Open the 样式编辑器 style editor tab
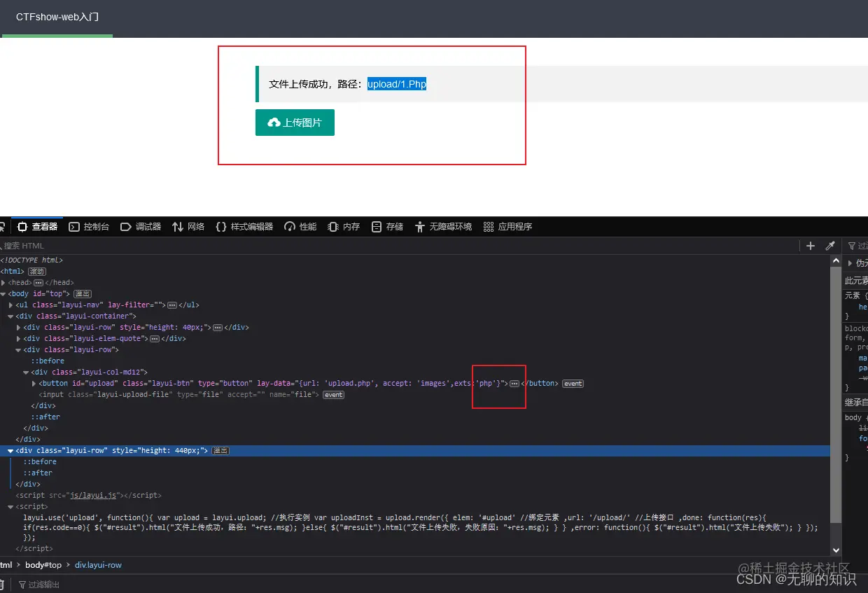Viewport: 868px width, 593px height. pyautogui.click(x=244, y=227)
